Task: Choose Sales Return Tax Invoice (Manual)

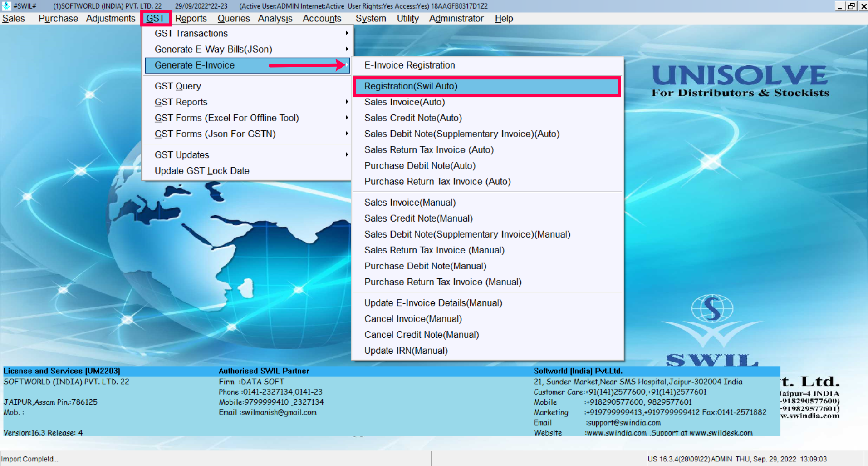Action: tap(487, 250)
